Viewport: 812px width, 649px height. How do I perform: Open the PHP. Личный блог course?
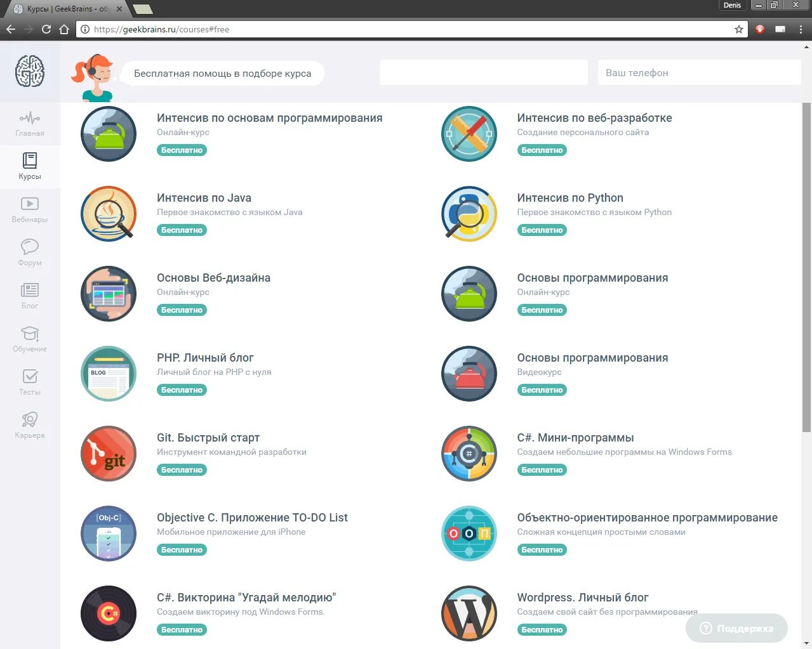tap(205, 358)
